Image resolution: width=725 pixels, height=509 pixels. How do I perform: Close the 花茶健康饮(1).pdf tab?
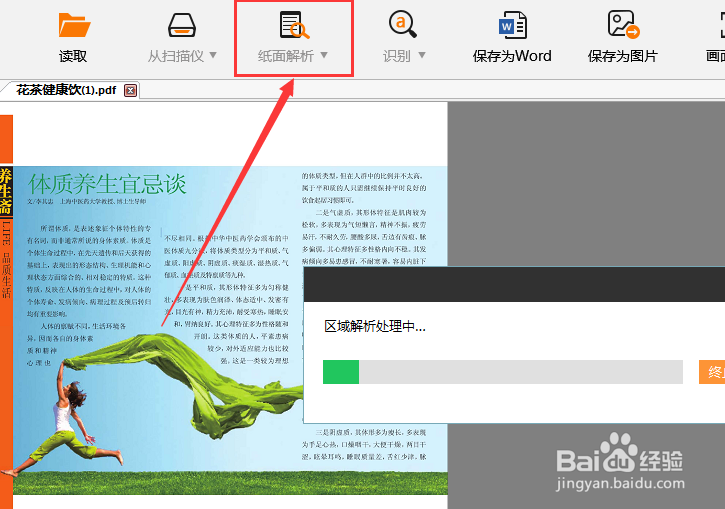click(x=130, y=91)
